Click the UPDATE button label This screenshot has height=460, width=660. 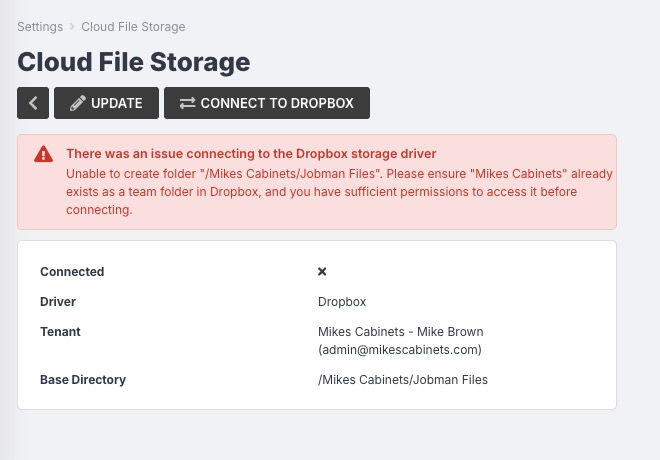pos(117,103)
